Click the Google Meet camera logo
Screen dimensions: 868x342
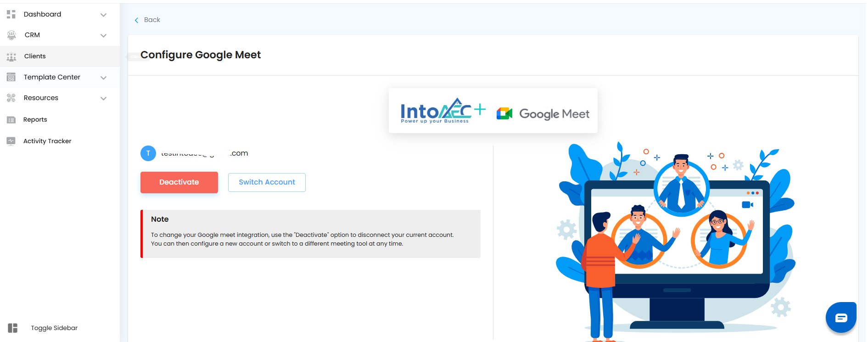pos(504,113)
